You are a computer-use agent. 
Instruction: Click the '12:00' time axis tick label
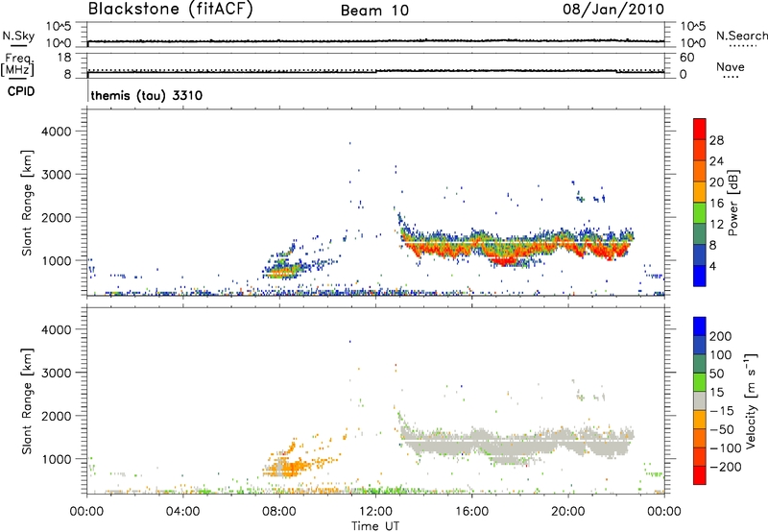point(375,512)
